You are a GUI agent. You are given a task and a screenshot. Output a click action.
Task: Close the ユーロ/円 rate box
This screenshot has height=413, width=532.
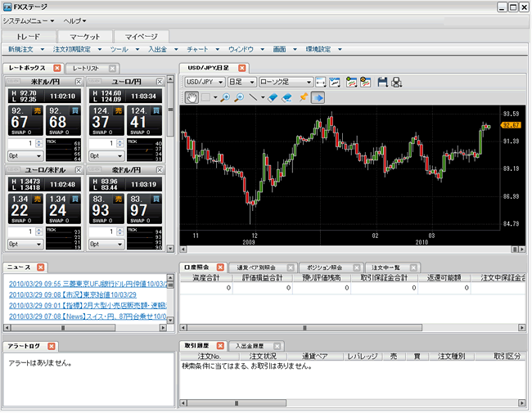[160, 82]
